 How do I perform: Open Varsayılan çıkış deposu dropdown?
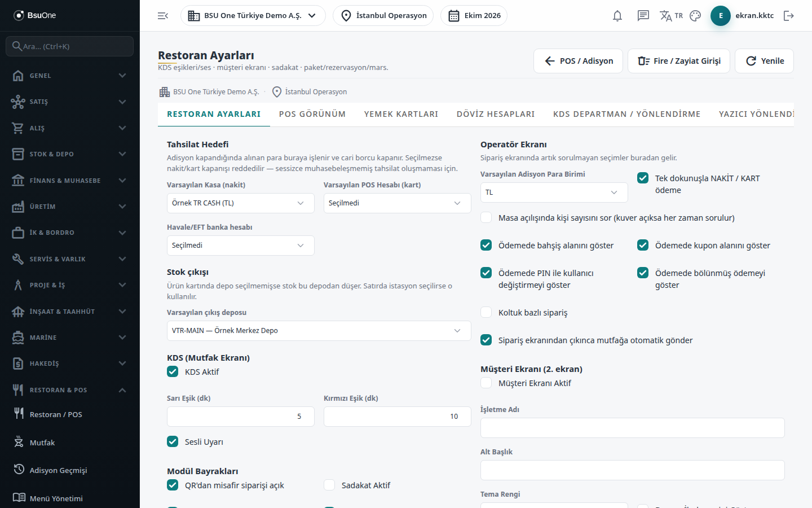click(319, 331)
